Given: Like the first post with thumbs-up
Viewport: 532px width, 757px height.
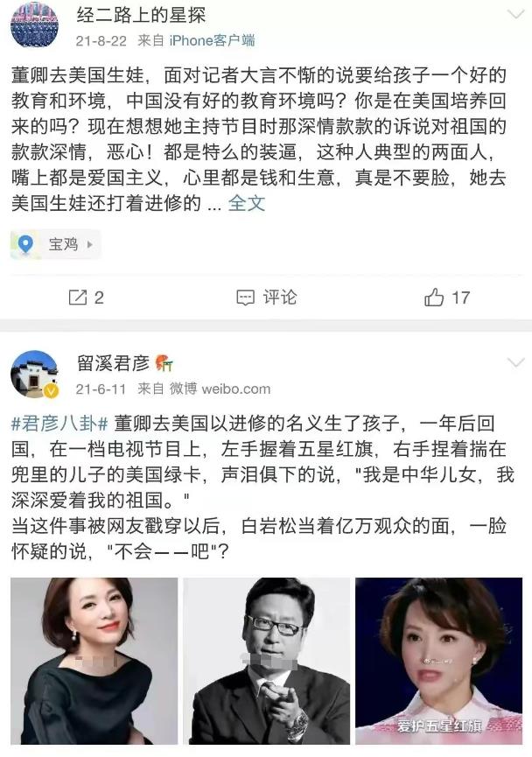Looking at the screenshot, I should [x=434, y=298].
